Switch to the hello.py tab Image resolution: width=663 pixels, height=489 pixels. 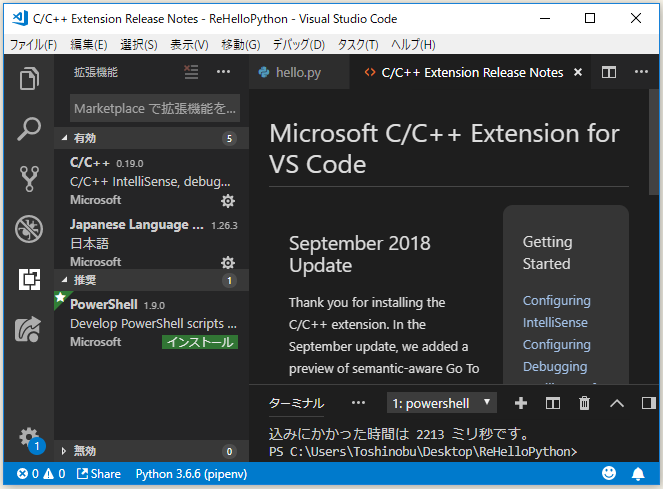click(298, 72)
